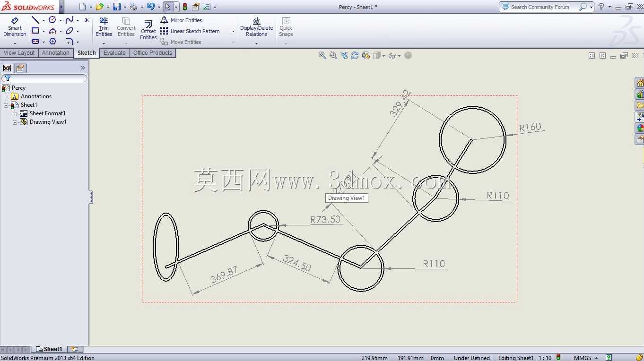
Task: Open the Office Products tab
Action: pyautogui.click(x=153, y=53)
